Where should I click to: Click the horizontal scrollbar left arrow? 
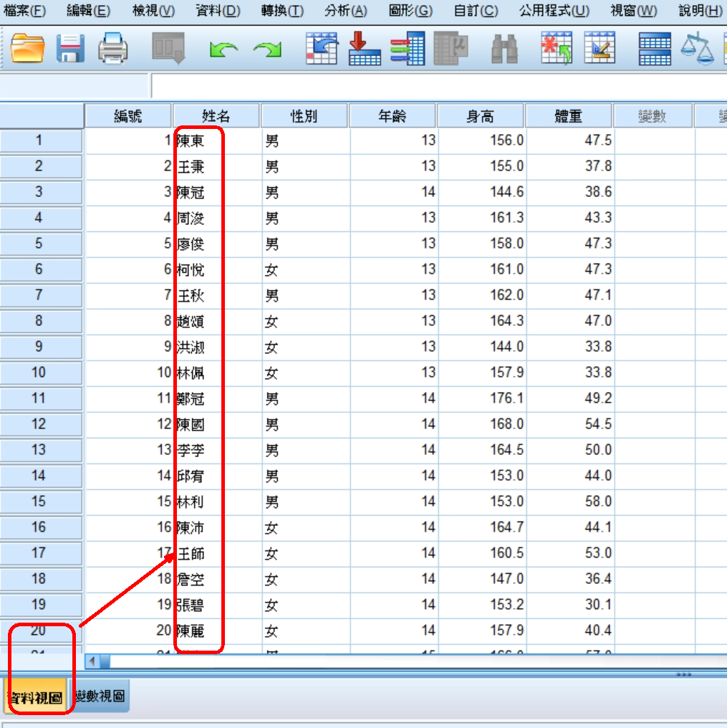(x=92, y=659)
